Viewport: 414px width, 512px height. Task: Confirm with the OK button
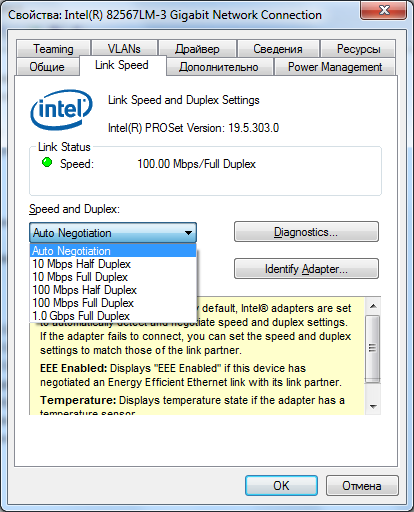[x=281, y=485]
